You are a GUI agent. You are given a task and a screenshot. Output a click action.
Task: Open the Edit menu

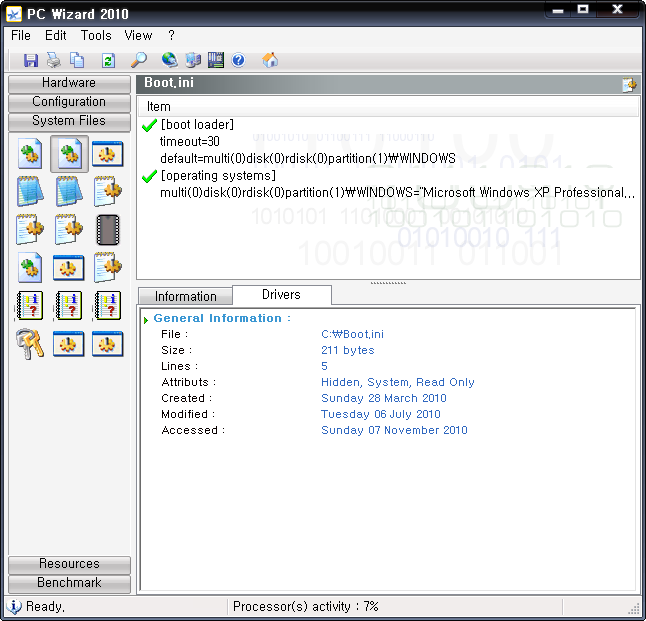pyautogui.click(x=56, y=36)
